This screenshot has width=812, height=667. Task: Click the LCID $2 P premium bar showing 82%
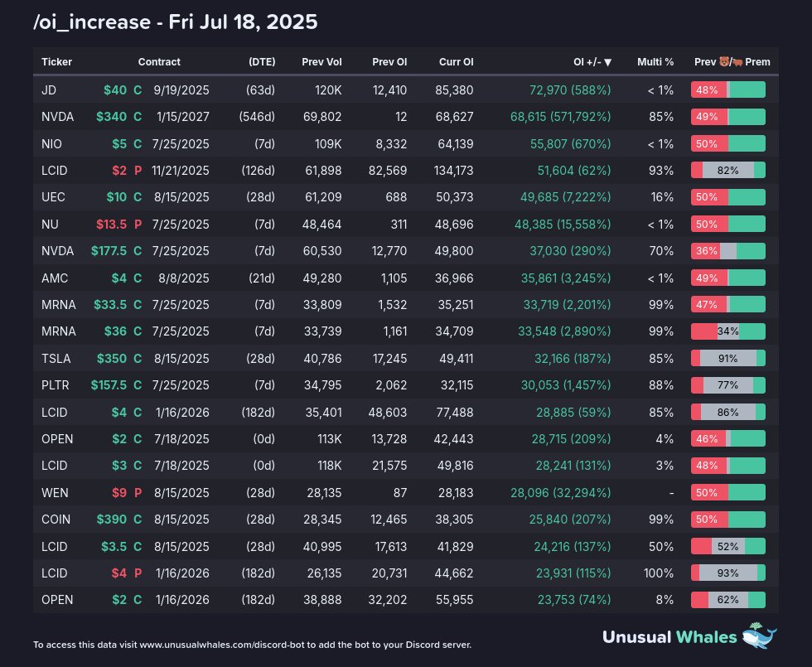click(728, 170)
